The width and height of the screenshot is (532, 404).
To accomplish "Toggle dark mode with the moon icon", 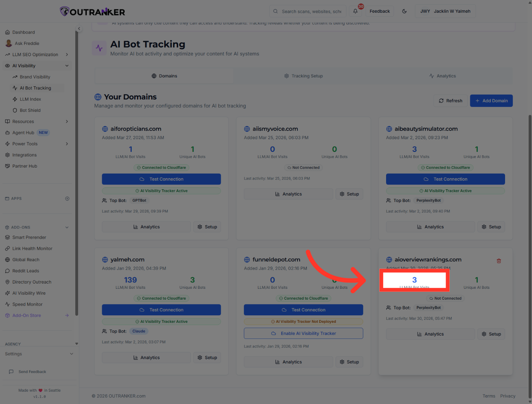I will pyautogui.click(x=404, y=11).
